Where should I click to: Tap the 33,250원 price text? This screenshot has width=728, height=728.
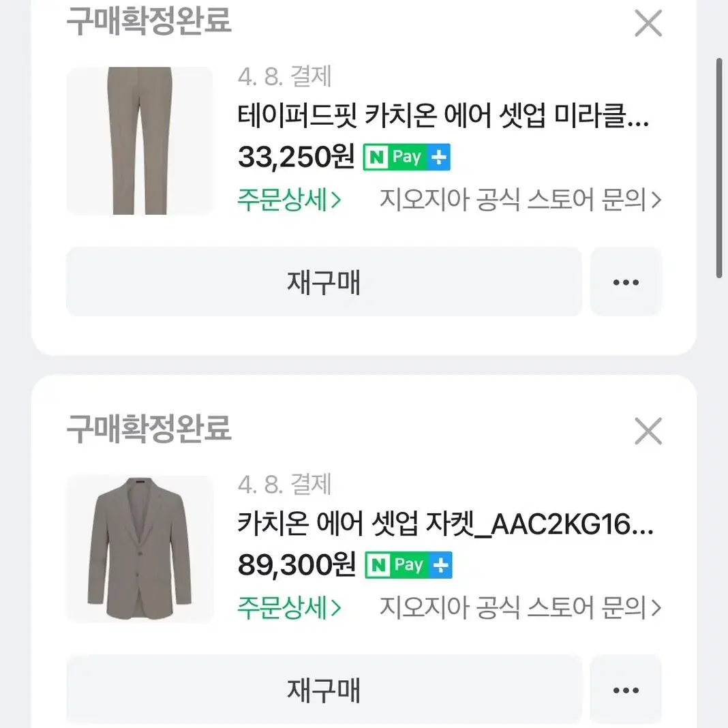tap(297, 157)
